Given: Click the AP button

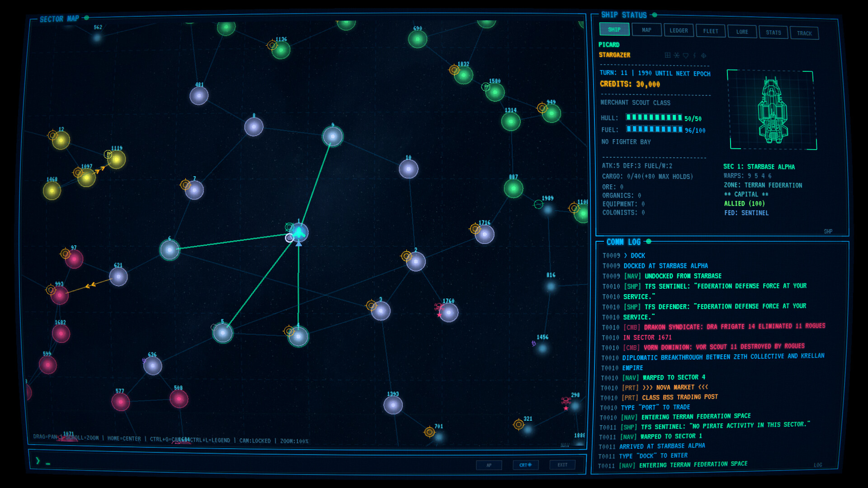Looking at the screenshot, I should point(489,465).
